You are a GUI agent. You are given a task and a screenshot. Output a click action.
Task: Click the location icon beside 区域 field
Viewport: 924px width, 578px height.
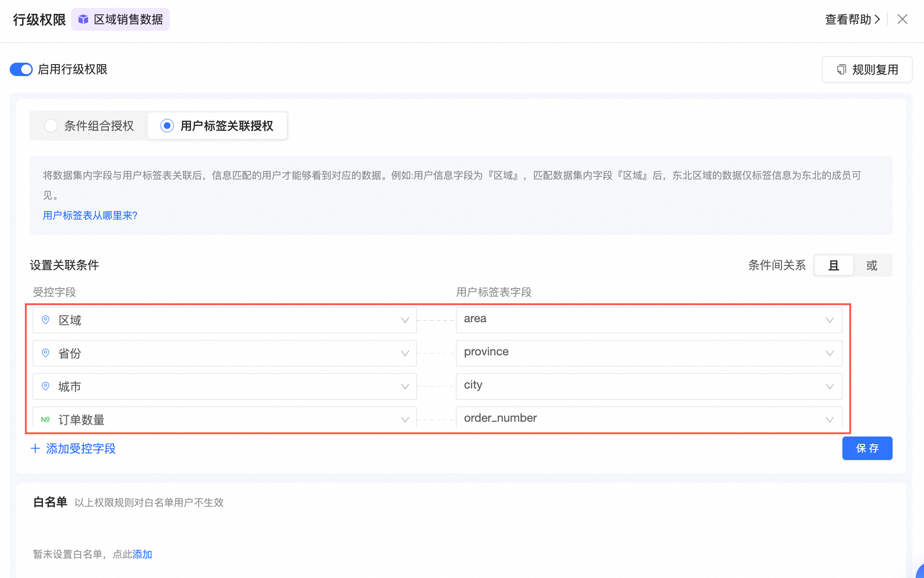pos(46,320)
